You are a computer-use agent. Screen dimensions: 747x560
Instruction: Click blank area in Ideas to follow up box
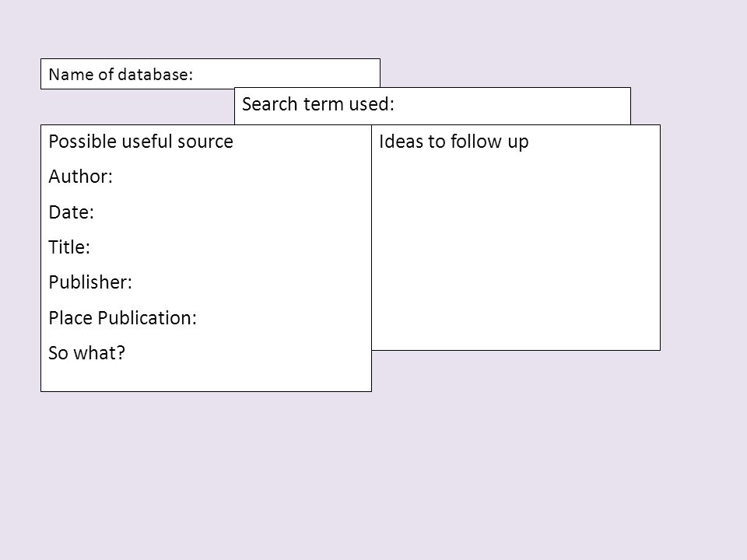pos(515,252)
